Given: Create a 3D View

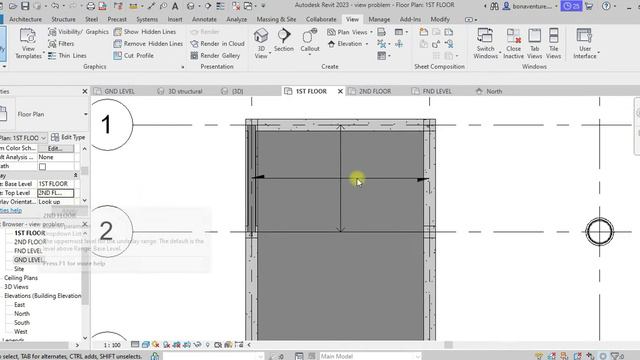Looking at the screenshot, I should pyautogui.click(x=261, y=44).
